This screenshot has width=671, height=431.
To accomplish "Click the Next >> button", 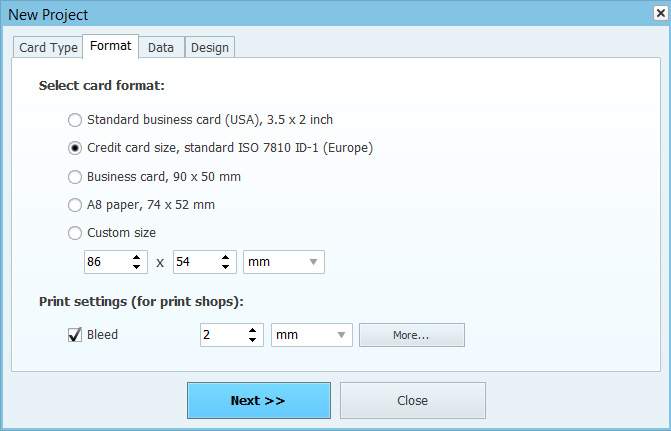I will point(258,401).
